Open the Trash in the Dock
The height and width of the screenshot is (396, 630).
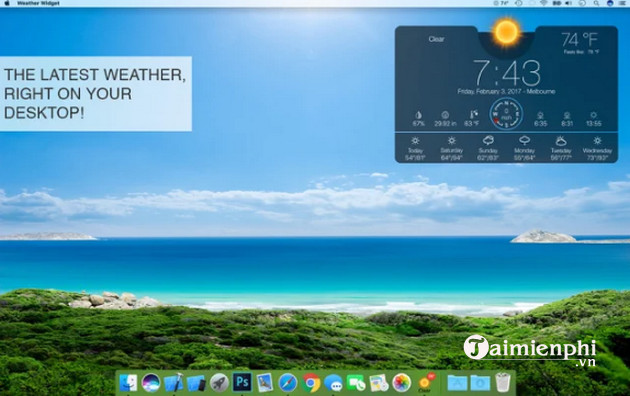point(503,382)
